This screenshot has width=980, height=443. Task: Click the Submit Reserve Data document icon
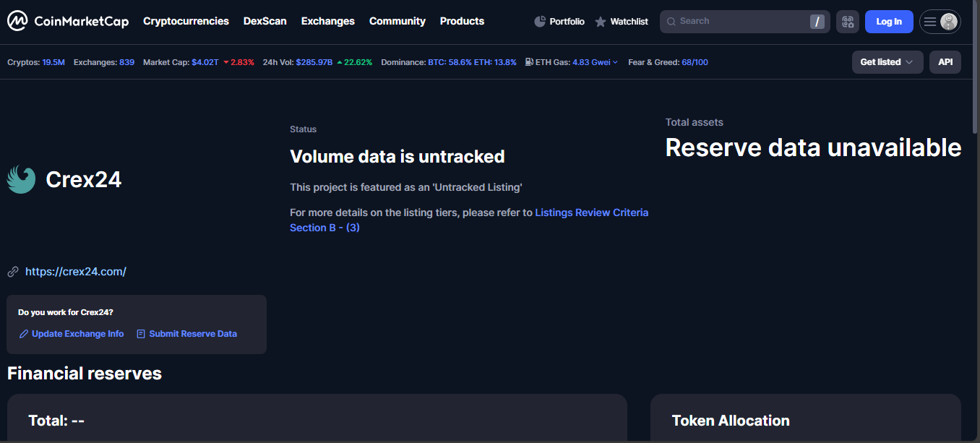[x=141, y=334]
